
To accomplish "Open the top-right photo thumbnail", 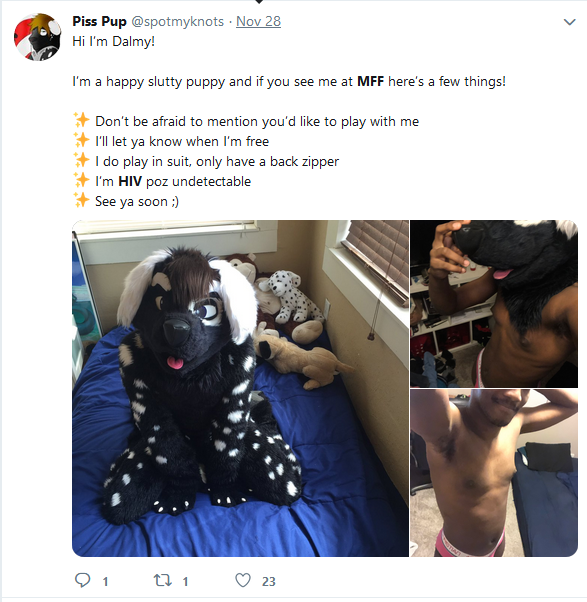I will tap(494, 304).
